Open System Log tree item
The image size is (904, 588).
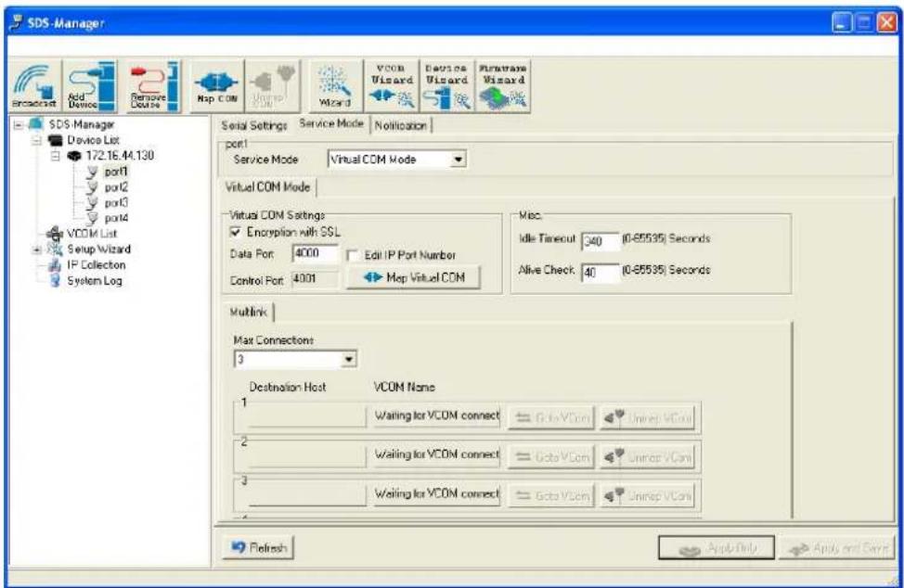pos(94,281)
